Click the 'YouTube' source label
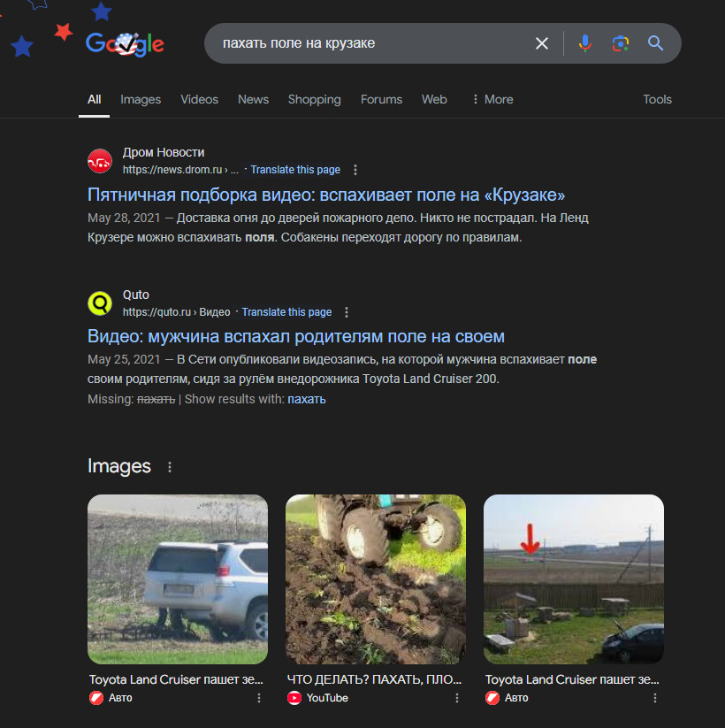The height and width of the screenshot is (728, 725). (327, 698)
